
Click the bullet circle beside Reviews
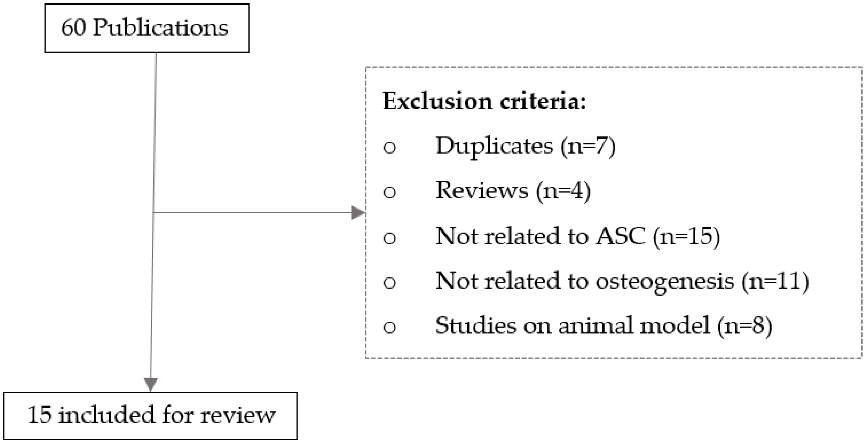(390, 192)
